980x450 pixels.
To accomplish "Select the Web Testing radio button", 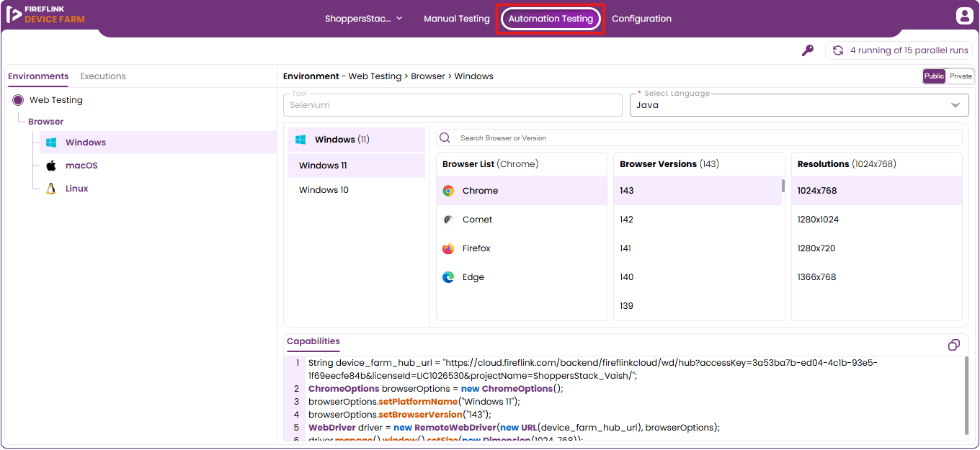I will click(18, 100).
